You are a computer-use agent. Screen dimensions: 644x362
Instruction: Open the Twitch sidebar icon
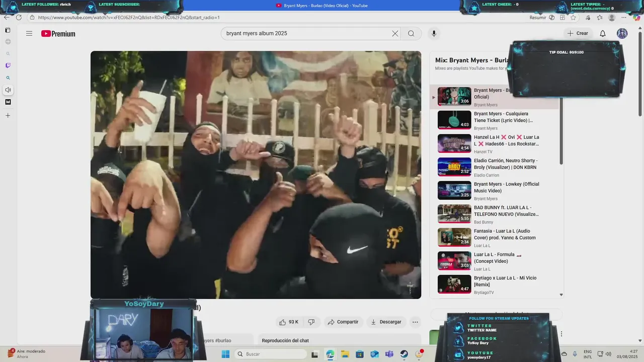click(8, 65)
